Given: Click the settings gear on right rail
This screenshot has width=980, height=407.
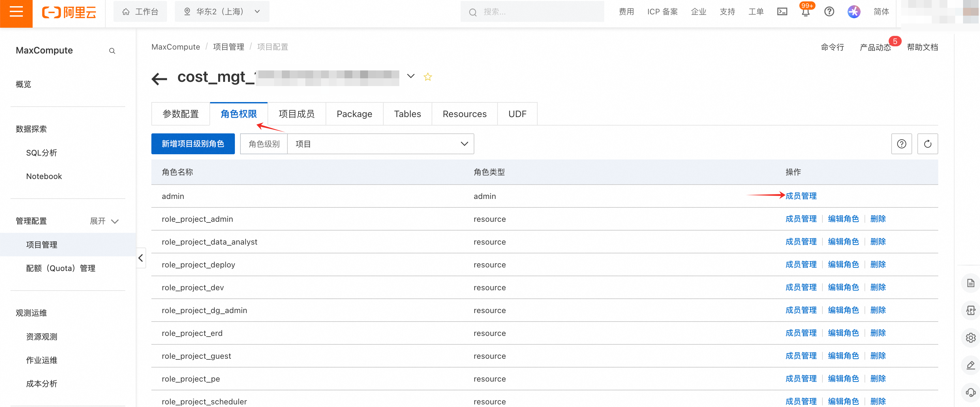Looking at the screenshot, I should (x=971, y=338).
